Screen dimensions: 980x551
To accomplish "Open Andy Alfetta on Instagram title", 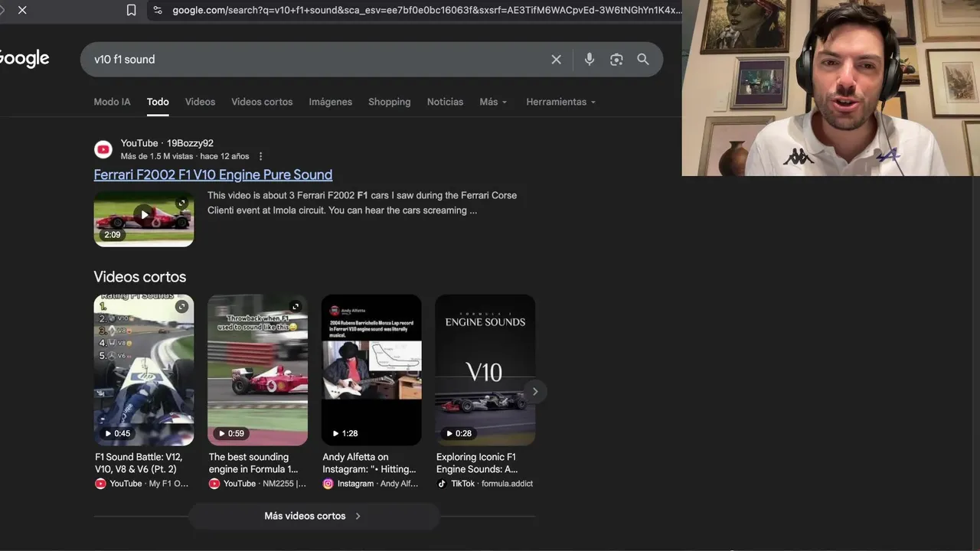I will pos(369,463).
